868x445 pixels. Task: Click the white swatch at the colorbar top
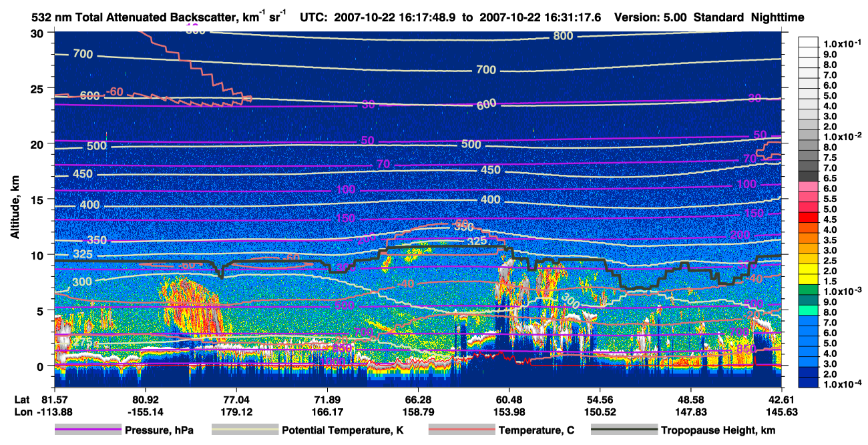pos(809,42)
